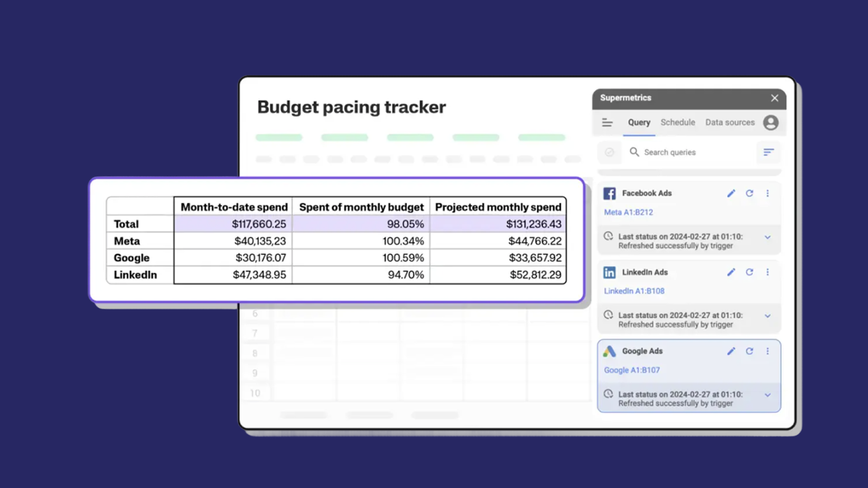This screenshot has height=488, width=868.
Task: Expand Facebook Ads last status details
Action: (x=767, y=237)
